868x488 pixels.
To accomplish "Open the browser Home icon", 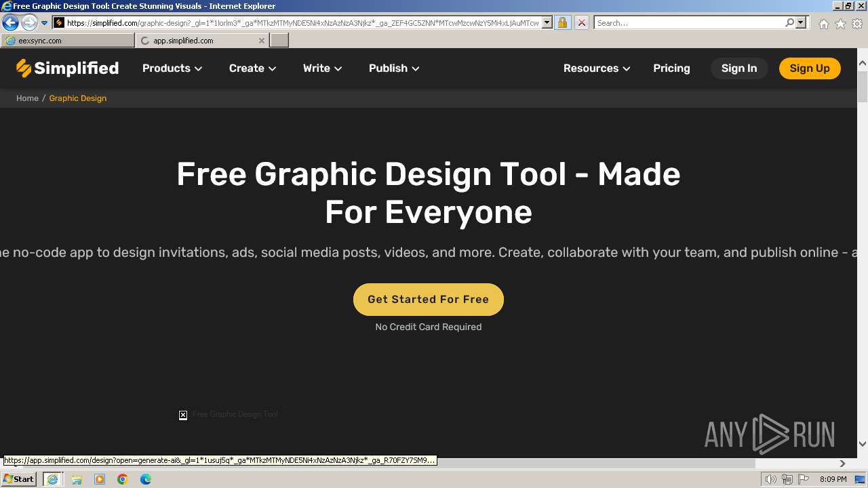I will (x=823, y=24).
